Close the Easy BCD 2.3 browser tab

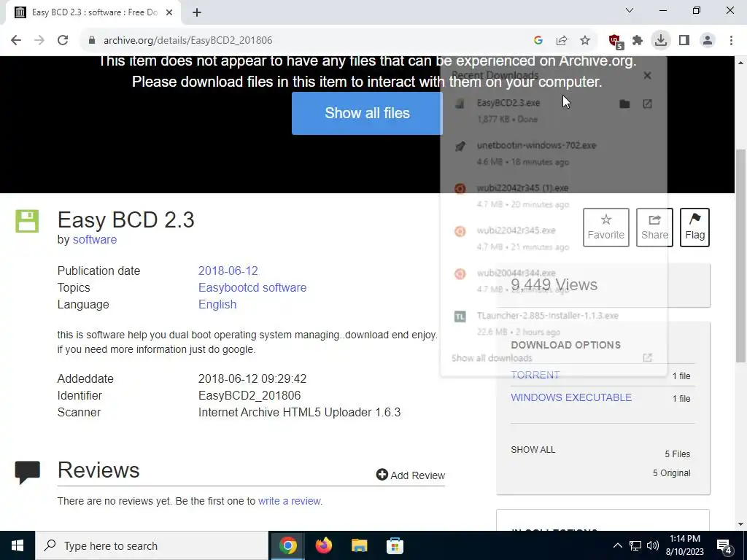(x=169, y=12)
